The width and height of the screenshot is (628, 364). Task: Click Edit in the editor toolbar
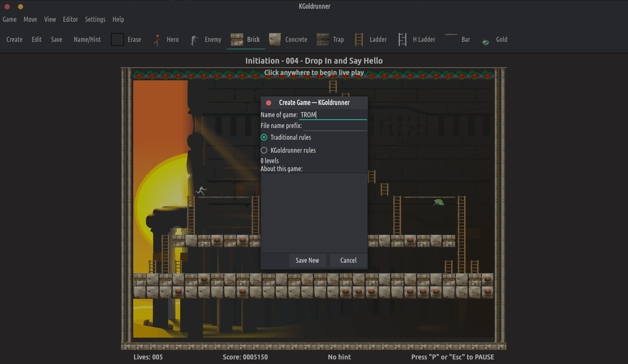coord(37,39)
